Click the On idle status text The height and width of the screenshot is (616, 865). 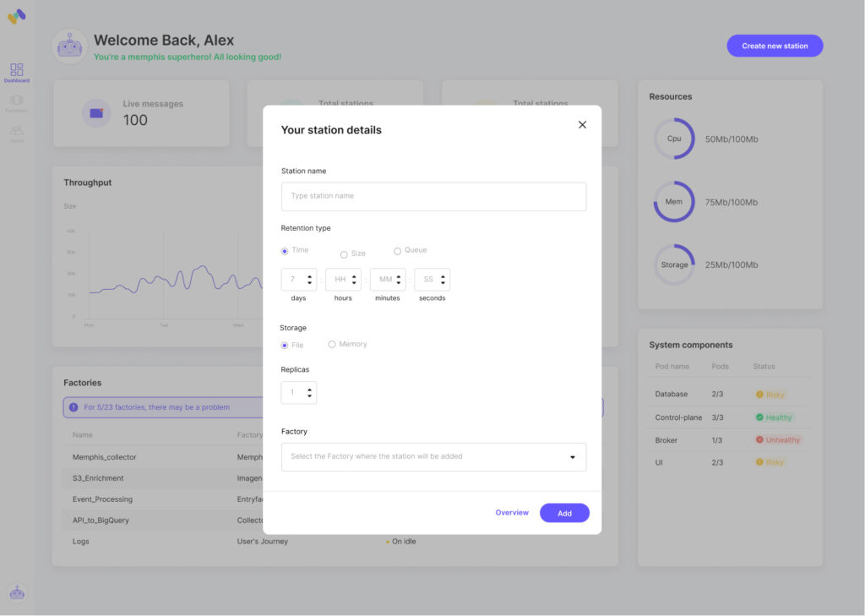pyautogui.click(x=404, y=542)
